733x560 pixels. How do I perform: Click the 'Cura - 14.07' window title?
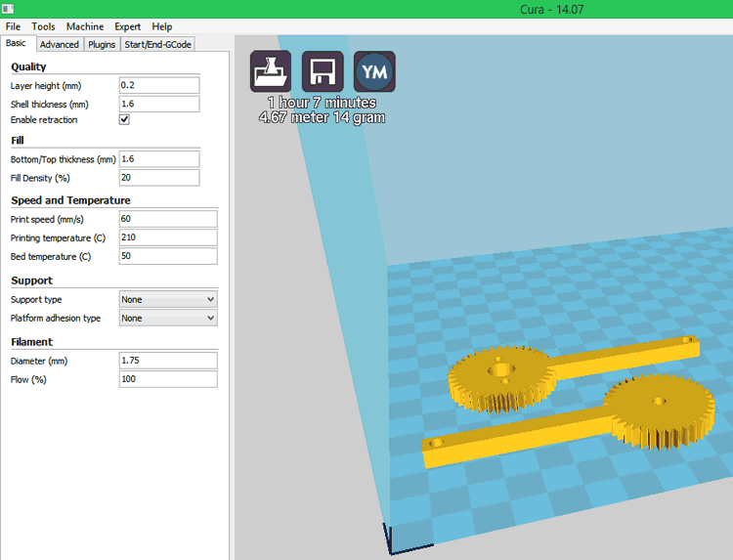(551, 10)
